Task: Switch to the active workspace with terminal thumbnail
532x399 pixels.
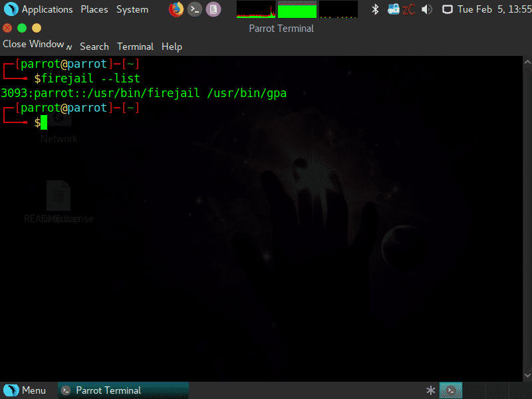Action: 451,390
